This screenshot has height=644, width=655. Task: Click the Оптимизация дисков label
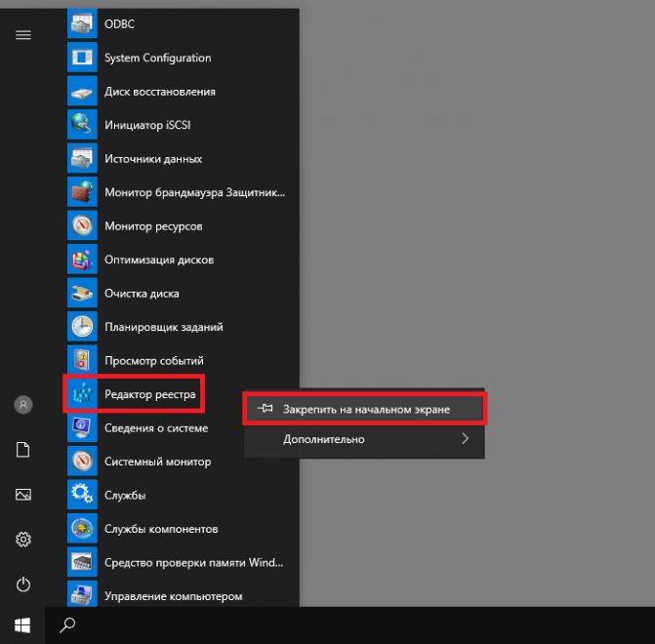point(159,260)
